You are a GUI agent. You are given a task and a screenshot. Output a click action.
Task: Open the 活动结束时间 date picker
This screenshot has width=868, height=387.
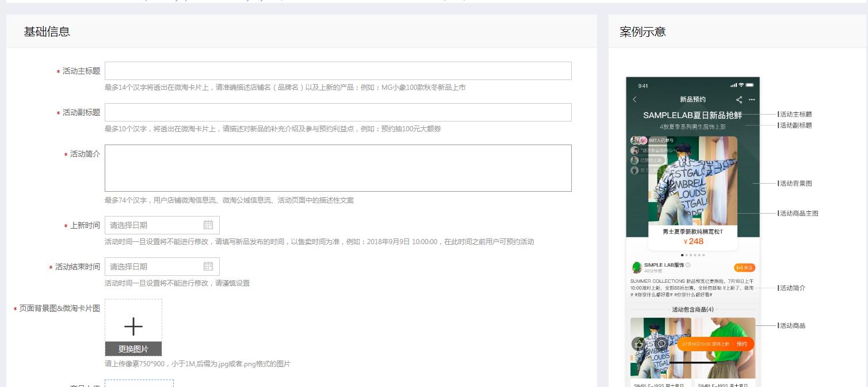[x=155, y=267]
